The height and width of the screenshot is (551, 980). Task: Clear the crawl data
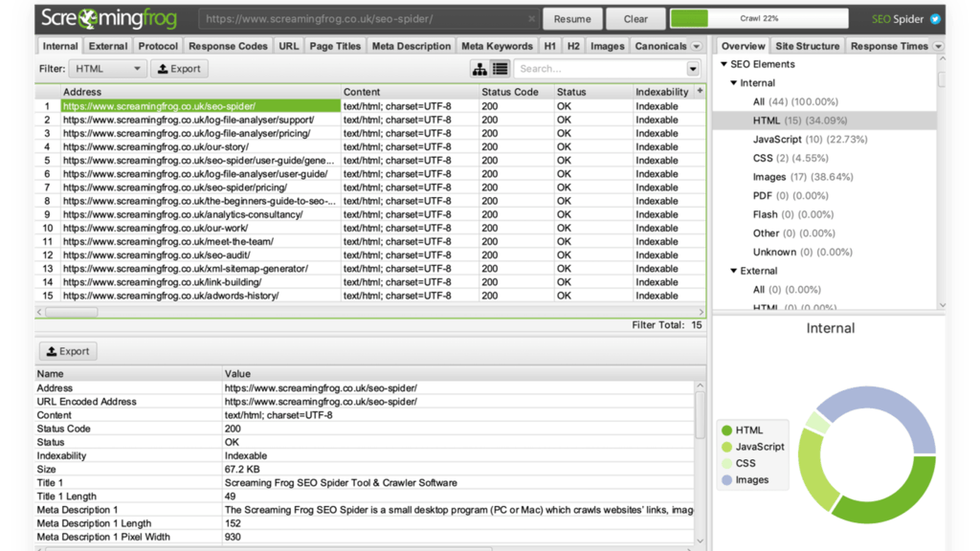coord(635,19)
